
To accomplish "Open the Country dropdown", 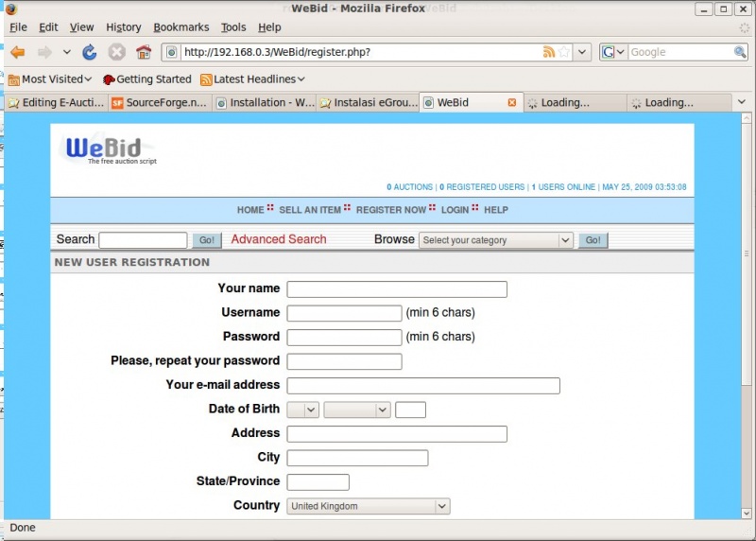I will click(368, 506).
